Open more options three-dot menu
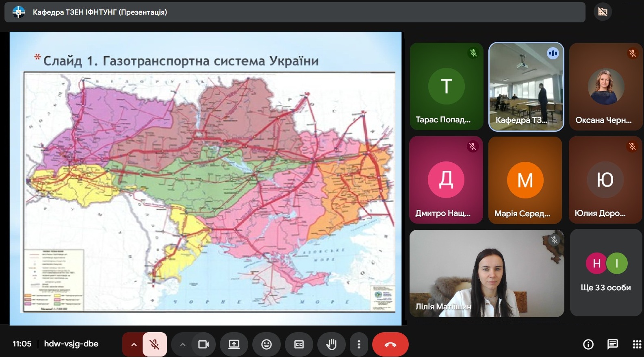The image size is (644, 357). tap(359, 344)
